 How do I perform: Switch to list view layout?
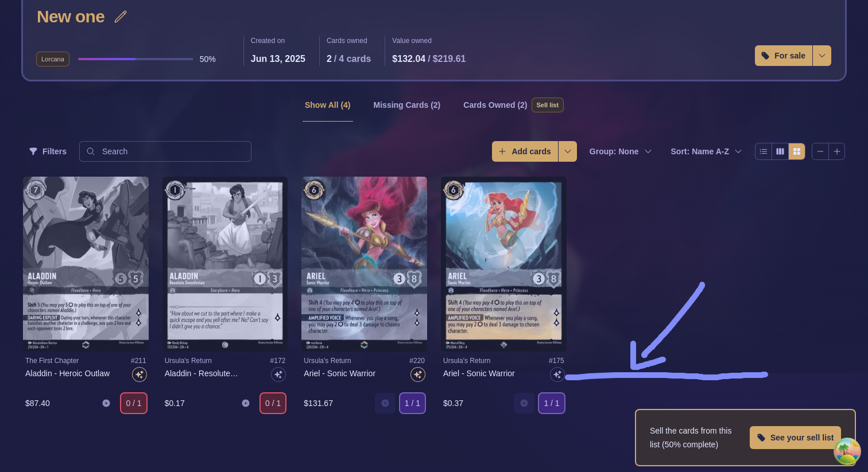coord(764,151)
